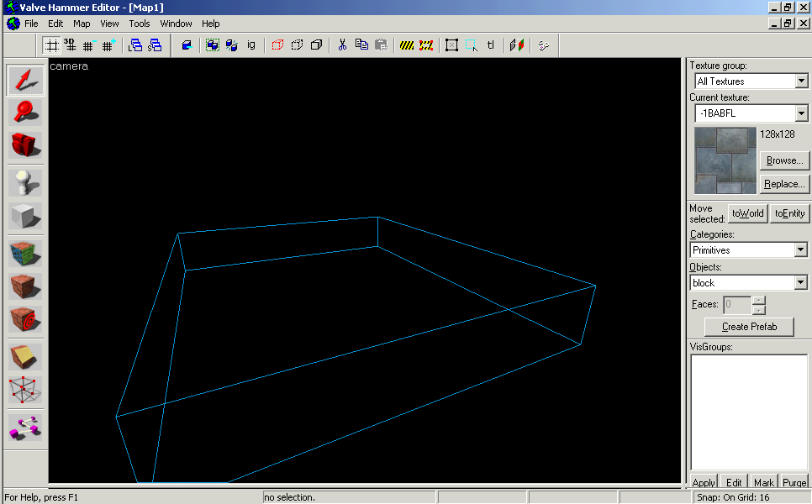812x504 pixels.
Task: Open the File menu
Action: (x=31, y=24)
